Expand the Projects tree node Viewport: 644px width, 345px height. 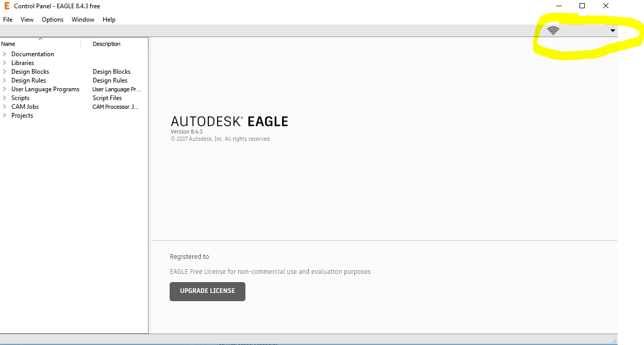5,116
